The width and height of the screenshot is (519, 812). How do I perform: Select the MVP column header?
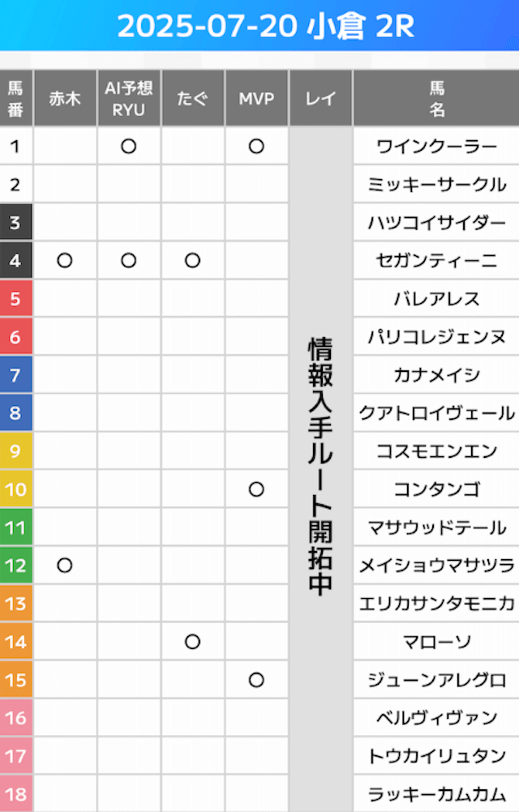[x=256, y=98]
